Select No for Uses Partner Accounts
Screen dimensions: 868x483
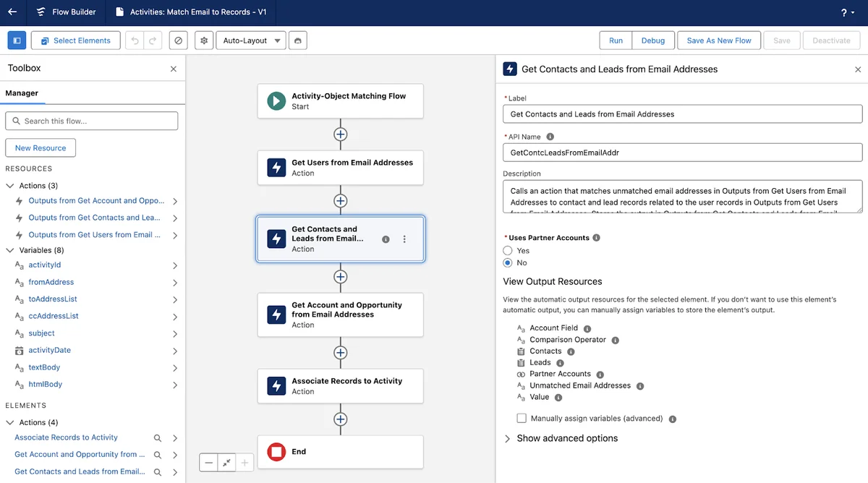click(508, 262)
